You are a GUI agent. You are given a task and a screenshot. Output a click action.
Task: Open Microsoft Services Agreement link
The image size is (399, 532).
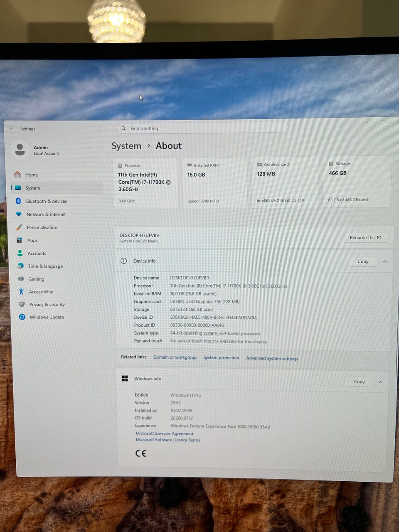coord(164,433)
